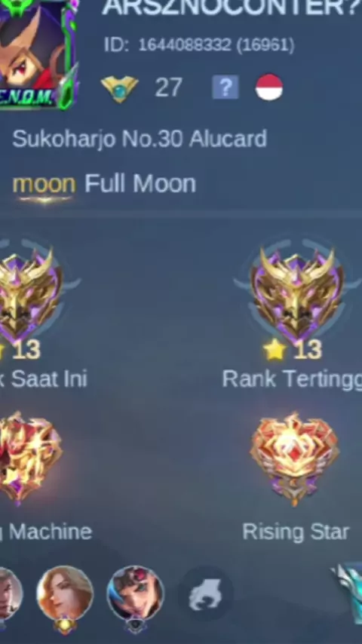The height and width of the screenshot is (644, 362).
Task: Click the player ID number text
Action: [x=199, y=44]
